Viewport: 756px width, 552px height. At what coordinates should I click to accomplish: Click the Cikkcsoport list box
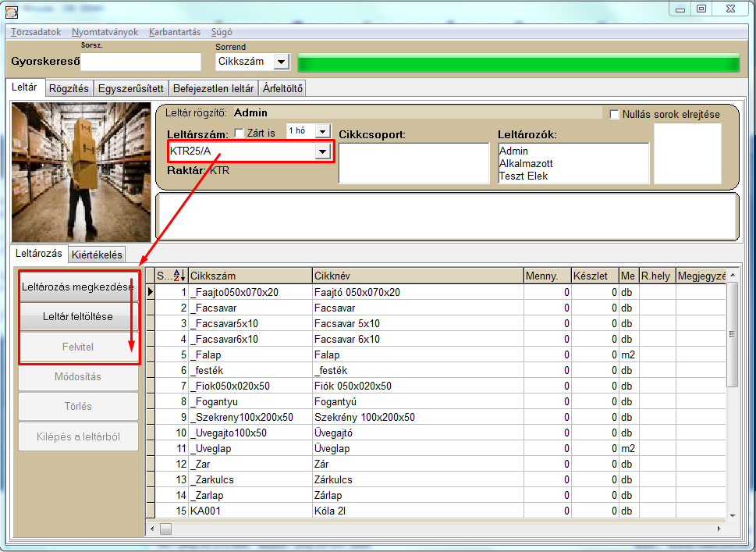point(414,163)
